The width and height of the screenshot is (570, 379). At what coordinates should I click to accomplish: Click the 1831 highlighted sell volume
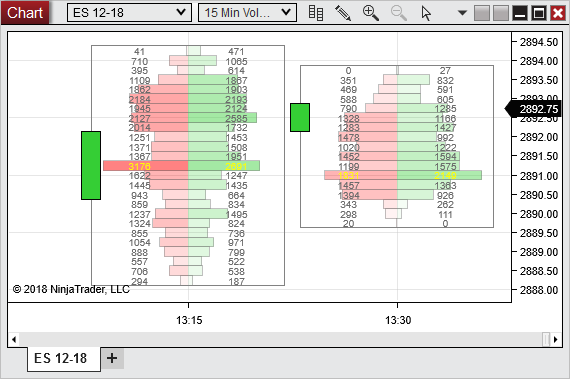pyautogui.click(x=348, y=176)
